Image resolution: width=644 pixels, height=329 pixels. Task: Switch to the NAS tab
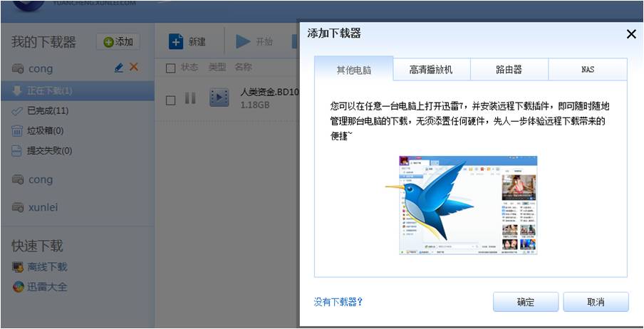[587, 70]
